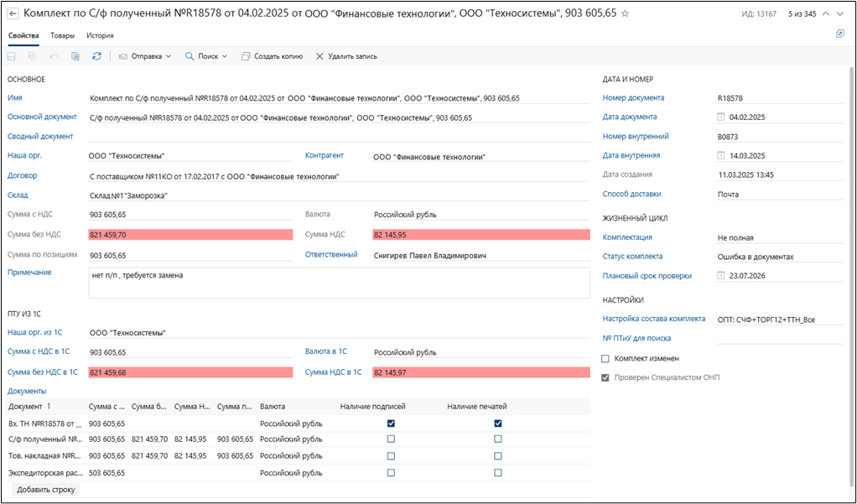
Task: Go to previous record with up chevron
Action: pyautogui.click(x=827, y=14)
